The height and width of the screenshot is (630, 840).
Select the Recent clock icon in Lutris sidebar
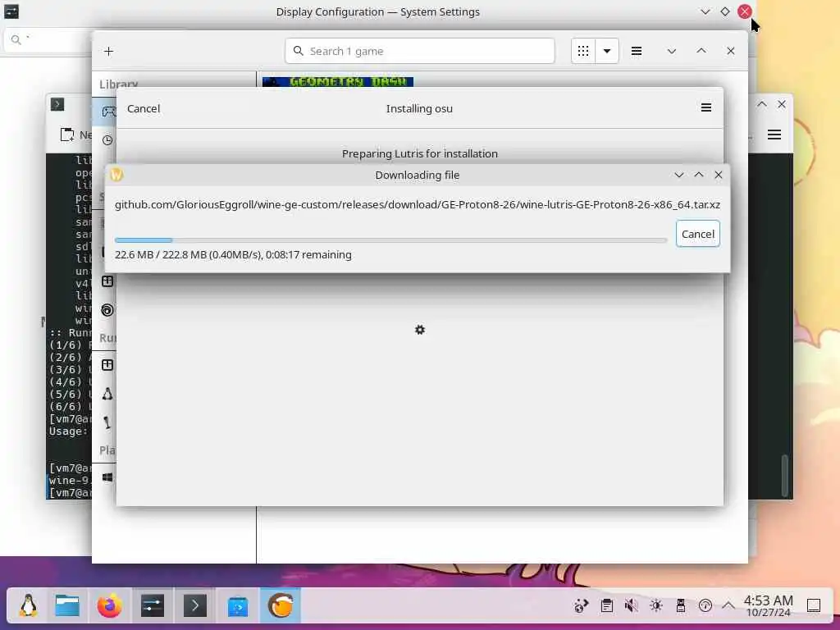pos(107,139)
